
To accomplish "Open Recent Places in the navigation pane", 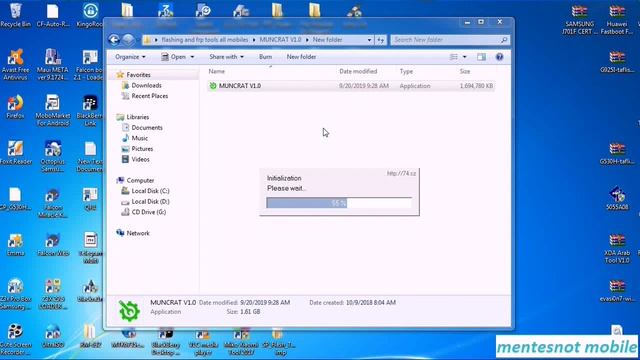I will point(149,96).
